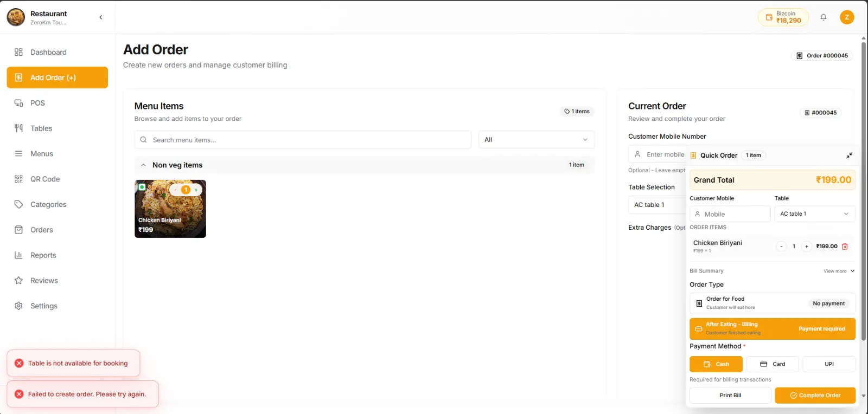Open the QR Code page
Image resolution: width=868 pixels, height=414 pixels.
point(57,179)
